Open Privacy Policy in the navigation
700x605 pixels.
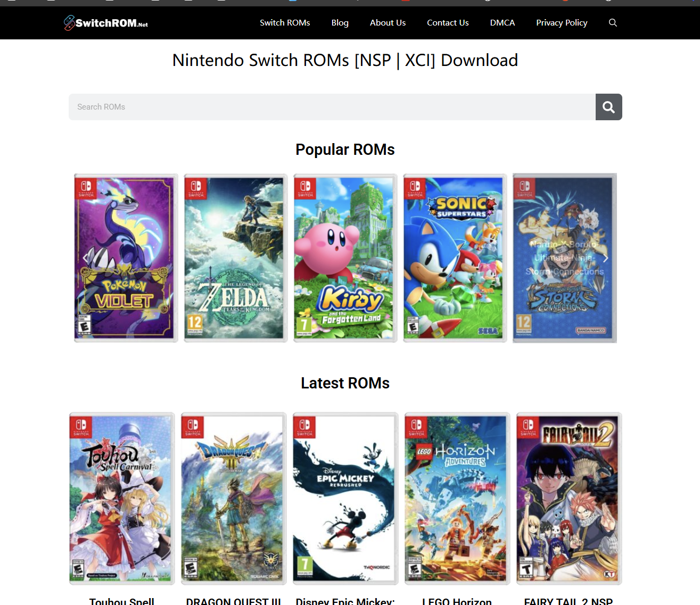(562, 23)
